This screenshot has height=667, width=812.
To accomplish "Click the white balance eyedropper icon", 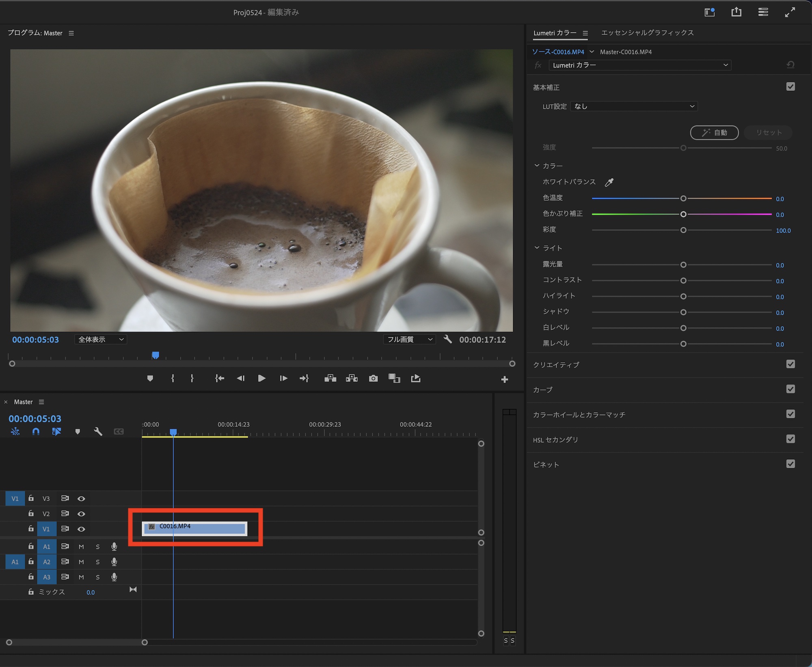I will tap(609, 182).
